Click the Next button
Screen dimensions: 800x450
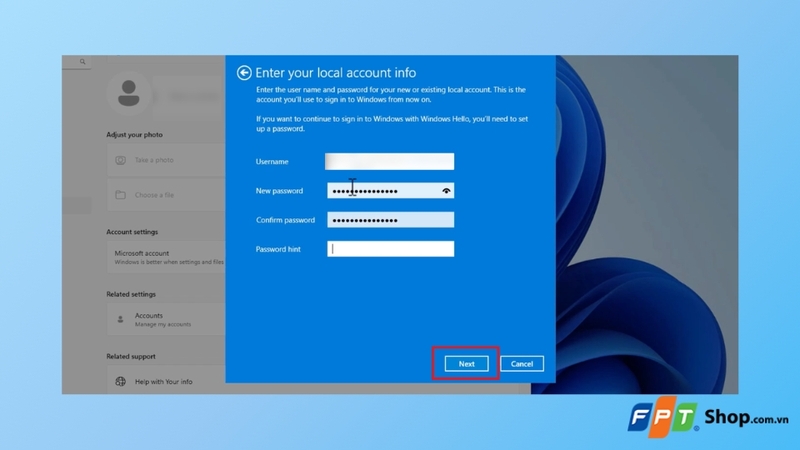coord(466,364)
